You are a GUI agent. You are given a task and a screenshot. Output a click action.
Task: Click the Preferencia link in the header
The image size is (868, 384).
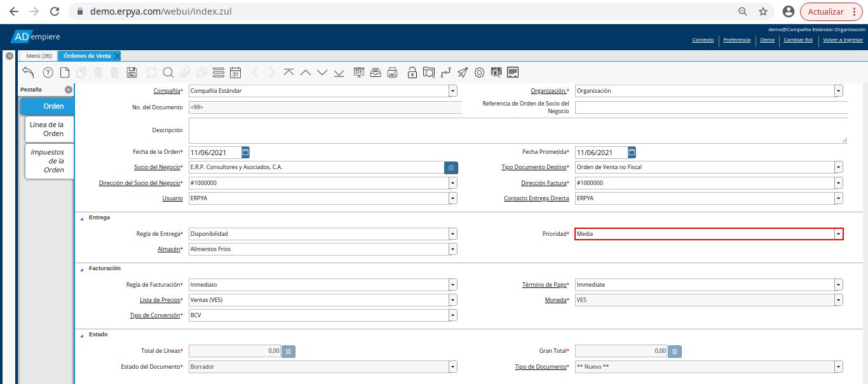(736, 39)
